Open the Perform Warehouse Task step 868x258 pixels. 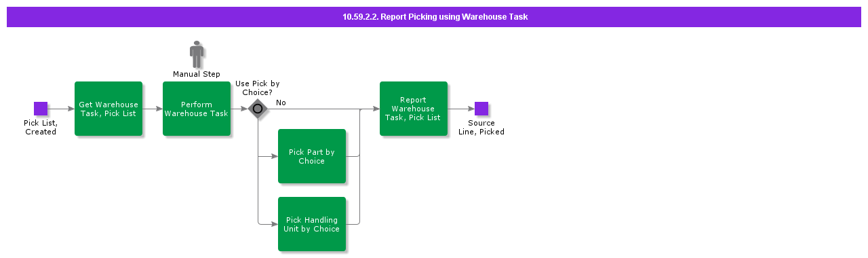tap(197, 109)
